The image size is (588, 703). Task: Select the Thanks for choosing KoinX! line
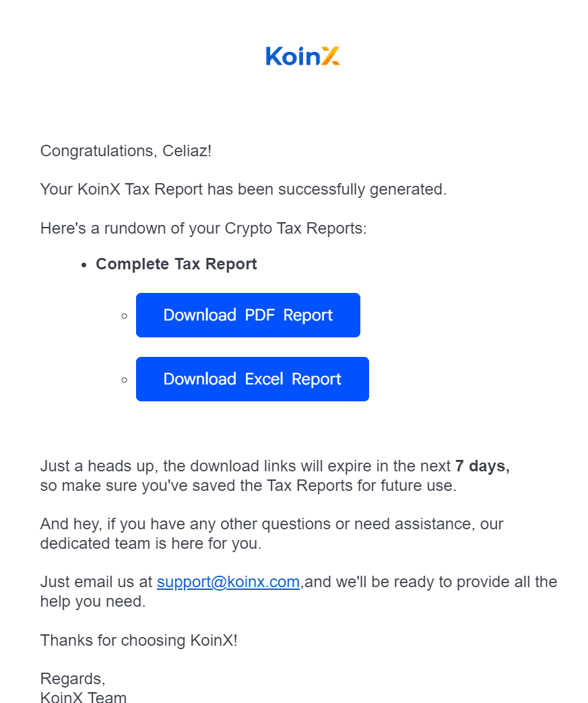139,640
